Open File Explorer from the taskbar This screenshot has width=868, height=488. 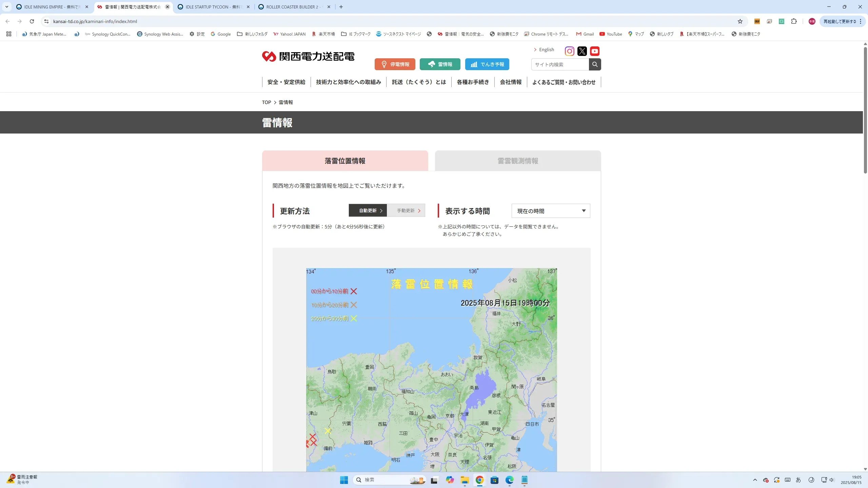coord(464,480)
